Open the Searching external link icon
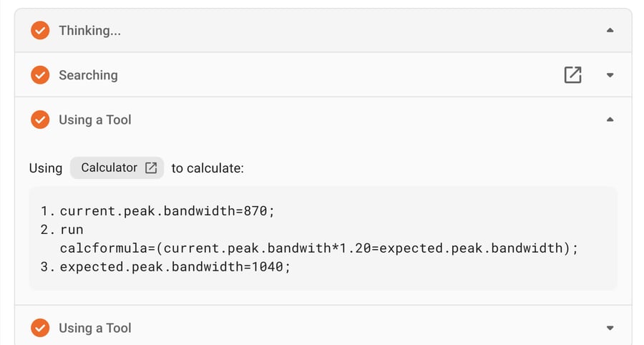 click(572, 75)
